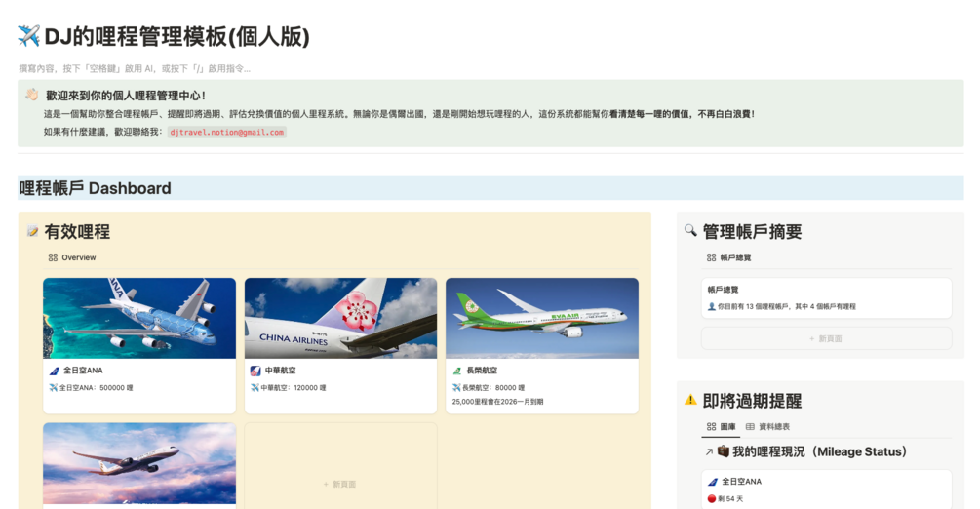Open 全日空ANA entry in expiry reminders

click(741, 482)
